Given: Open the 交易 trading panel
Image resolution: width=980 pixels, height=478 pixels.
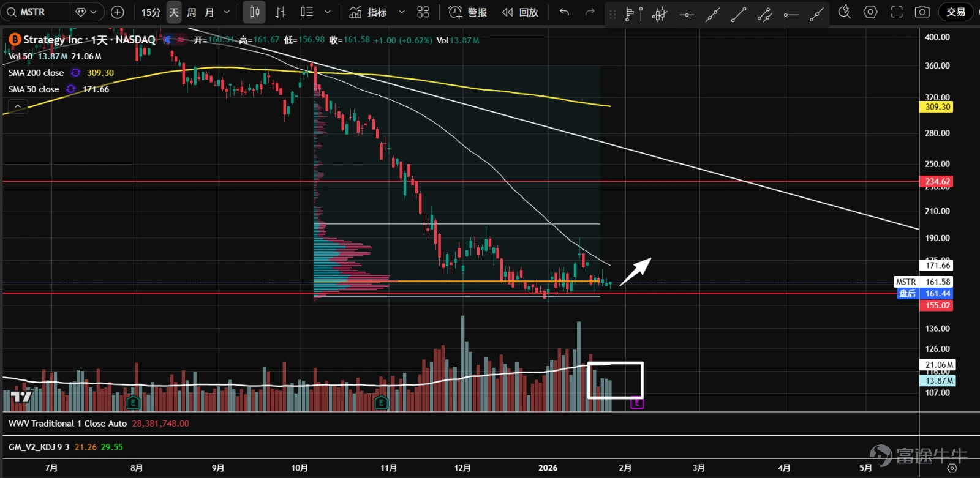Looking at the screenshot, I should tap(956, 12).
